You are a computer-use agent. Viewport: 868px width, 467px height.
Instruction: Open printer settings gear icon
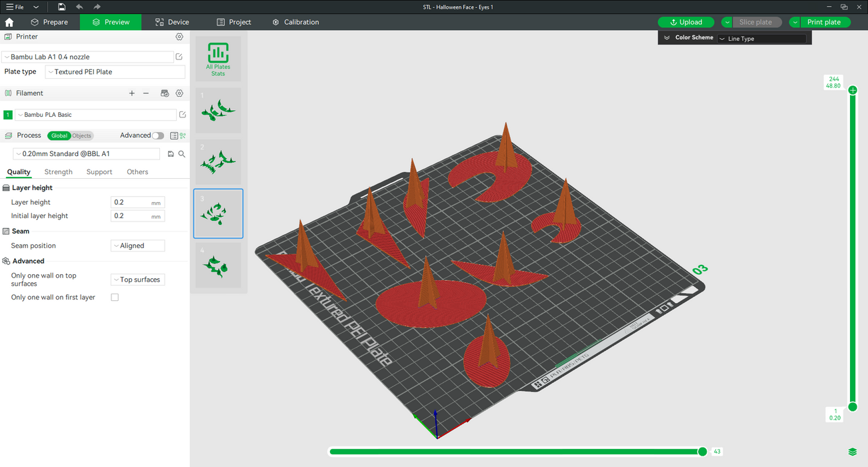[x=179, y=37]
